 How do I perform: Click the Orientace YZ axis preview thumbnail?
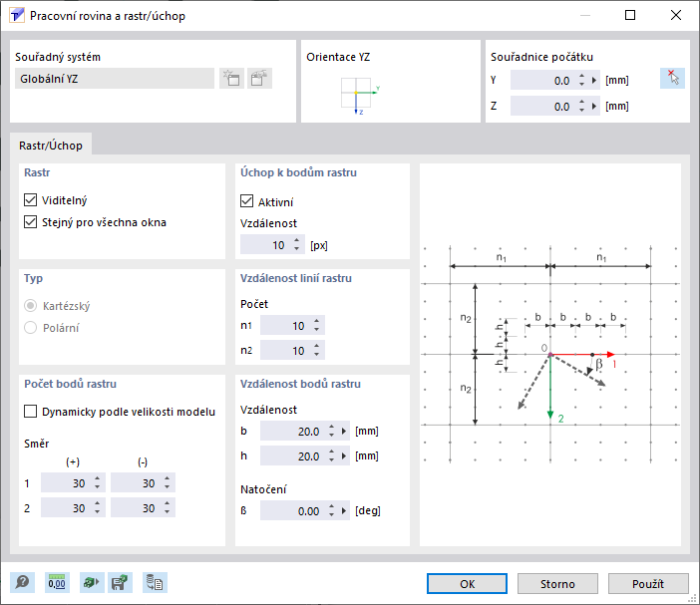(x=360, y=96)
